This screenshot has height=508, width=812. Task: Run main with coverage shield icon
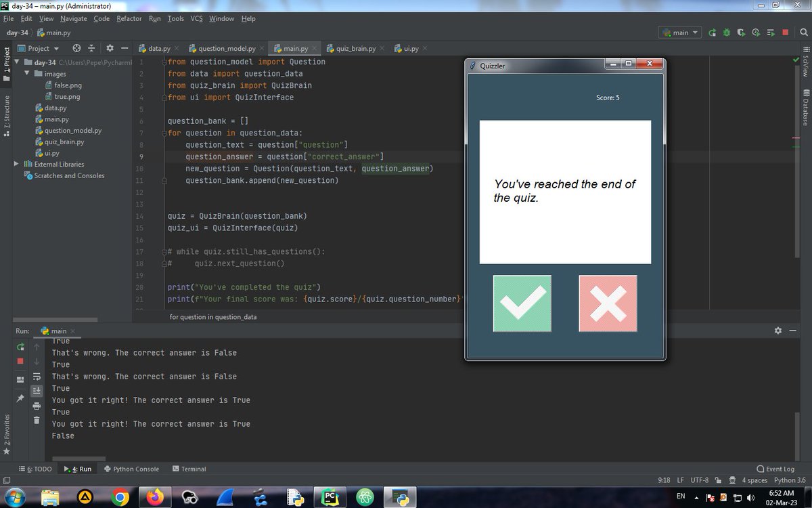tap(742, 32)
